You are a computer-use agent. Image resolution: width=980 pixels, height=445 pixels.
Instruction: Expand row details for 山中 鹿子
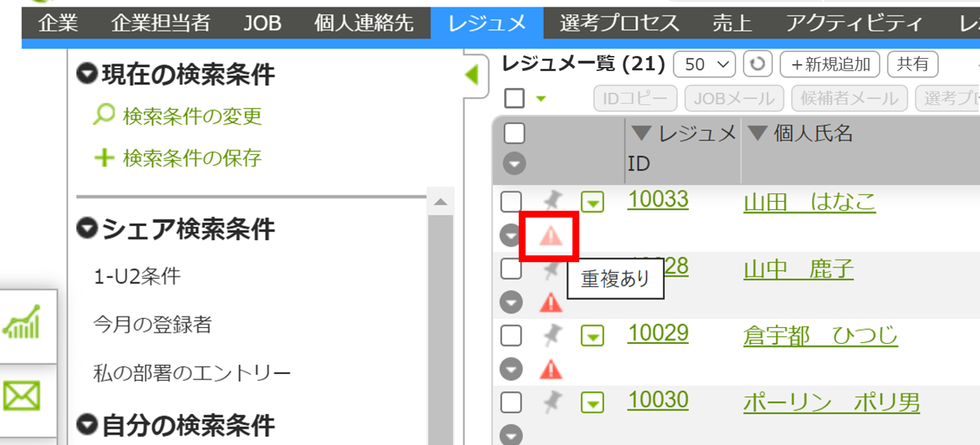tap(511, 302)
